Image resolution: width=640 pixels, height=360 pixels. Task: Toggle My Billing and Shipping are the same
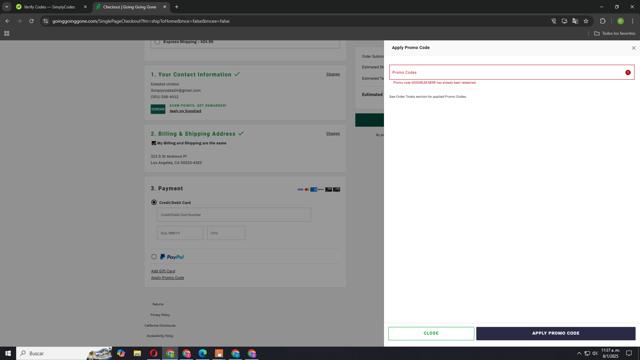[x=153, y=143]
